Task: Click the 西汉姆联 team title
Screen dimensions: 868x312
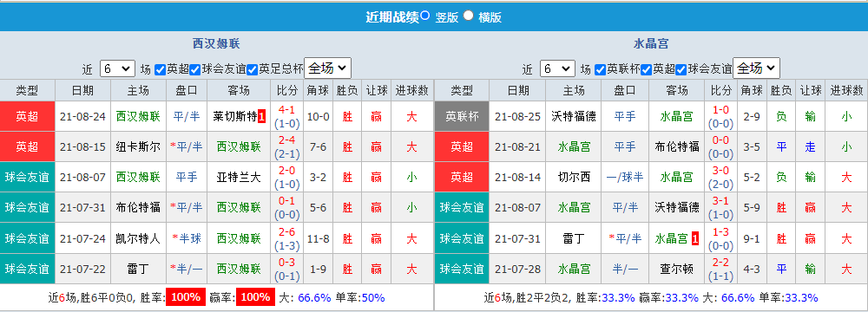Action: [216, 43]
